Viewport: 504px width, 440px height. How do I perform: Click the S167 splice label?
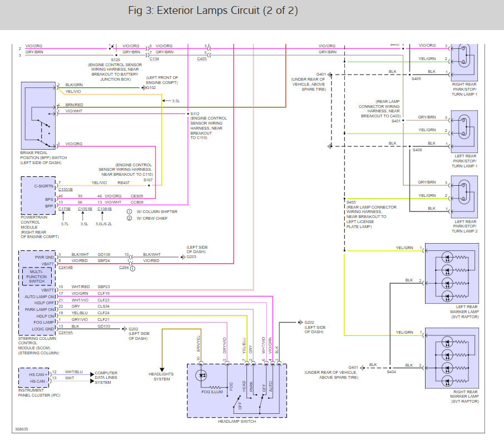click(148, 180)
